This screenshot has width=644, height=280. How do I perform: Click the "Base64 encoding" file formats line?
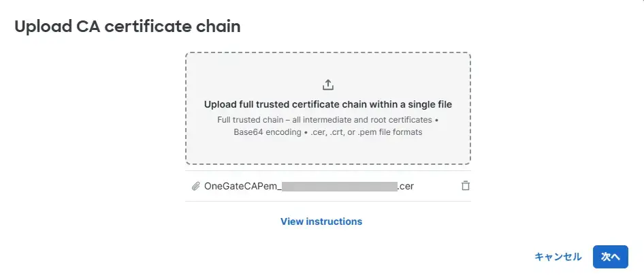point(327,132)
